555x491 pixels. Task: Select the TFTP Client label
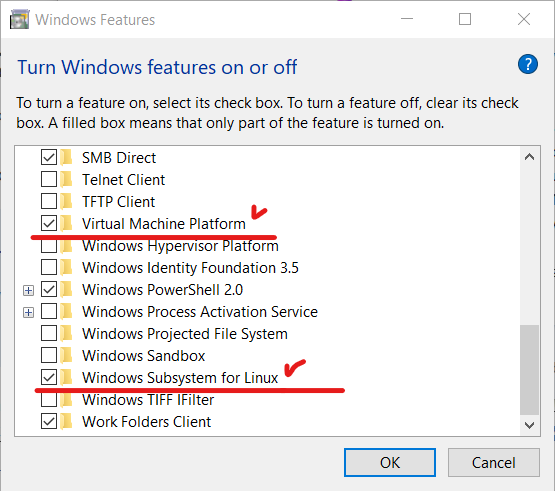click(x=119, y=202)
